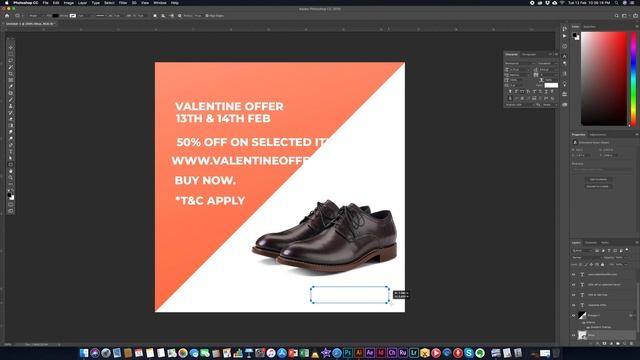Select the Rectangular Marquee tool
Image resolution: width=640 pixels, height=360 pixels.
point(11,54)
